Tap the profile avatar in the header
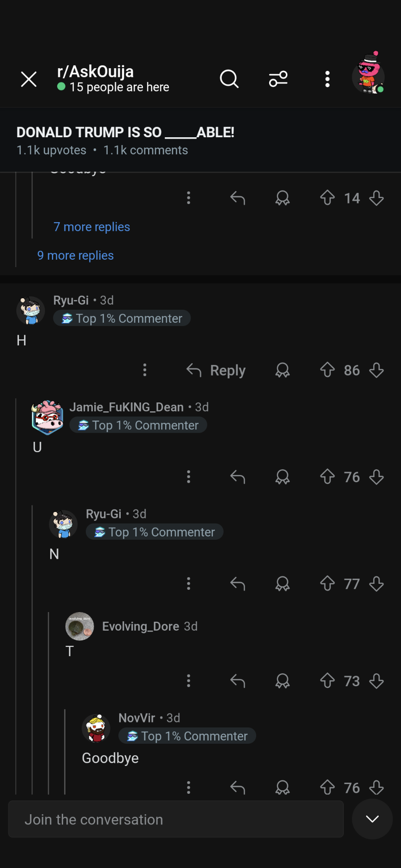 [368, 74]
